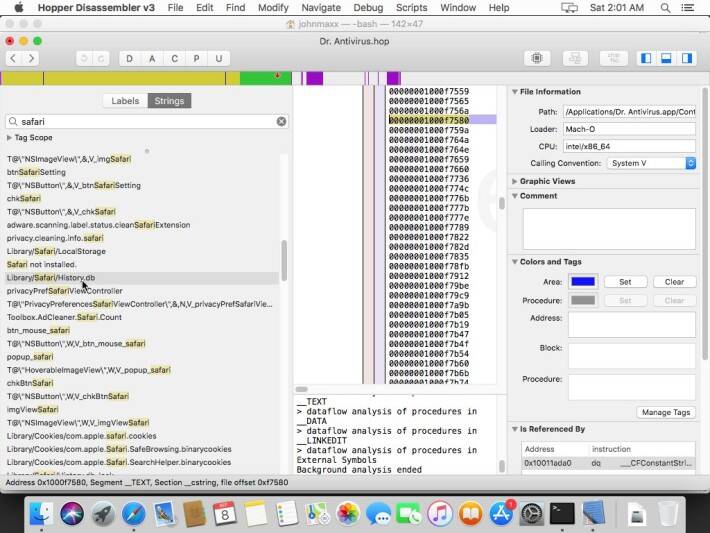
Task: Mark selection as Data with D button
Action: point(130,58)
